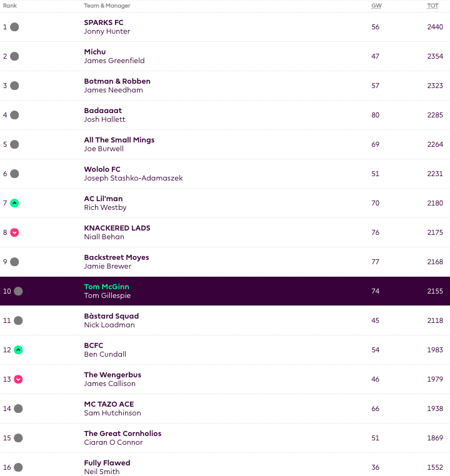Click grey rank dot beside Badaaaat
This screenshot has height=476, width=450.
click(x=14, y=115)
